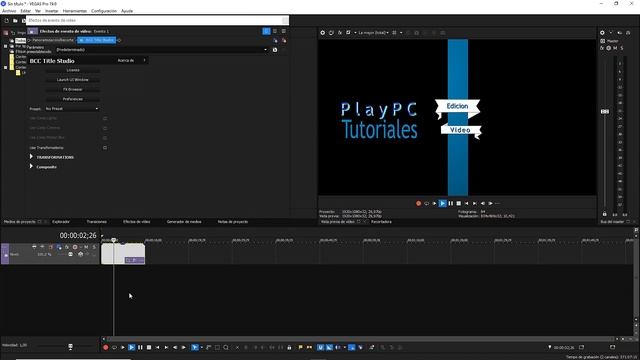Open the Insertar menu

coord(51,11)
